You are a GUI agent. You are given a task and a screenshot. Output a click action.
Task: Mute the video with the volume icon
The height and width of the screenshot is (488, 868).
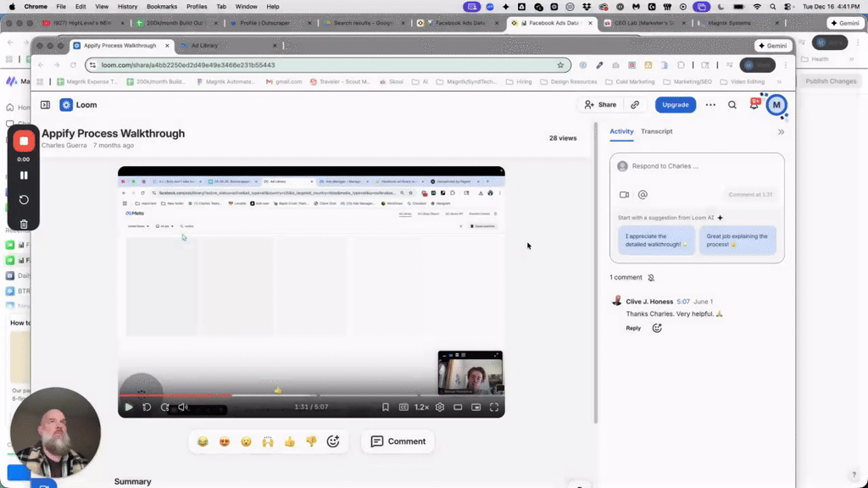182,408
